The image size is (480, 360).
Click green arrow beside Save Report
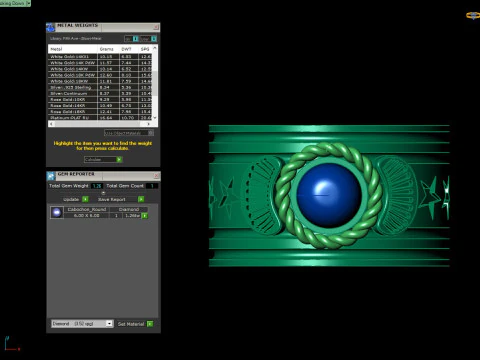(141, 199)
